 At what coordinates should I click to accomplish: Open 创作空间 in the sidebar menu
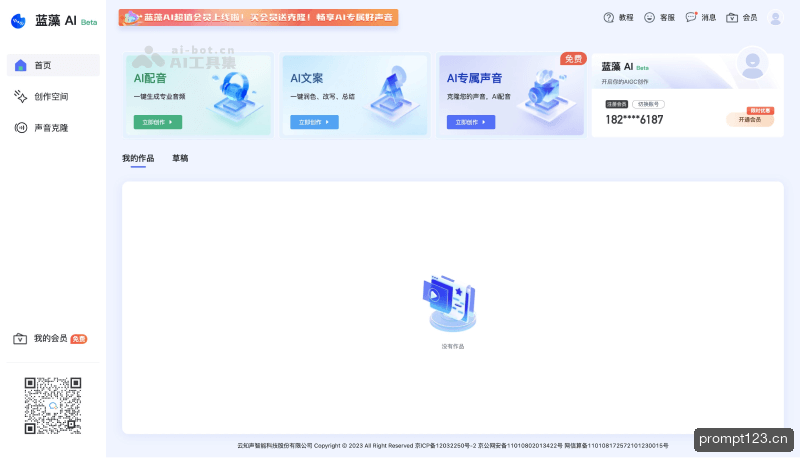click(x=53, y=96)
